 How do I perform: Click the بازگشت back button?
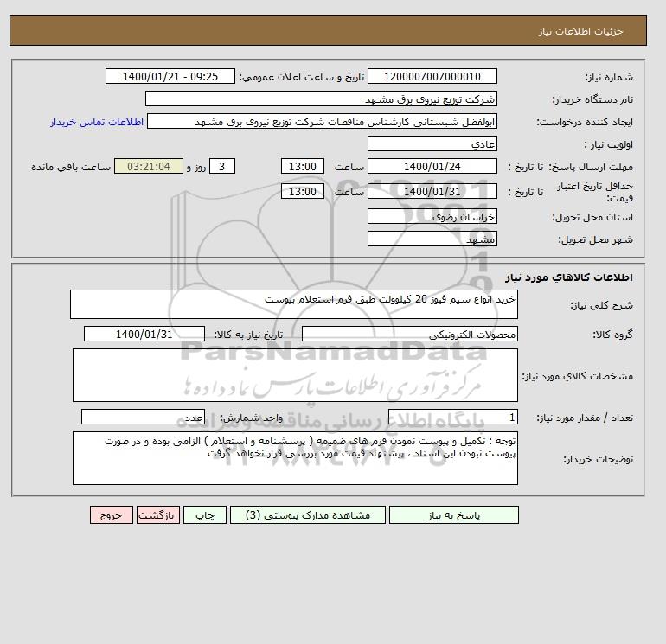[x=158, y=514]
